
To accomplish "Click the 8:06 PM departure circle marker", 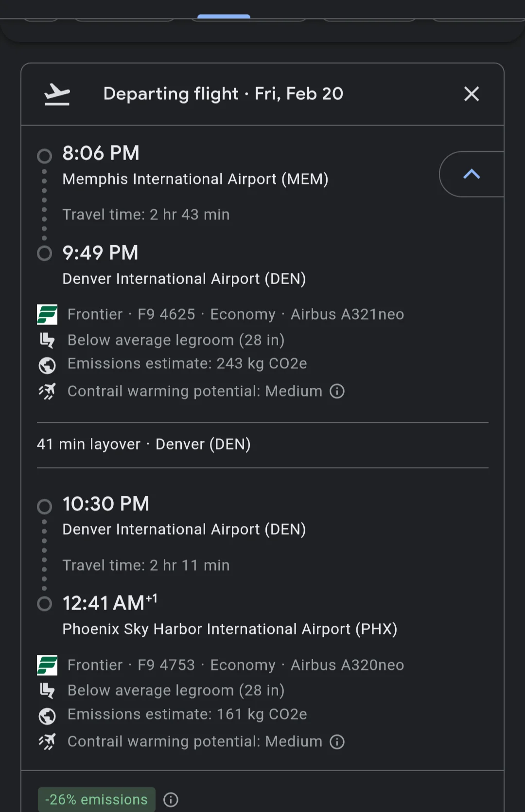I will pyautogui.click(x=44, y=156).
